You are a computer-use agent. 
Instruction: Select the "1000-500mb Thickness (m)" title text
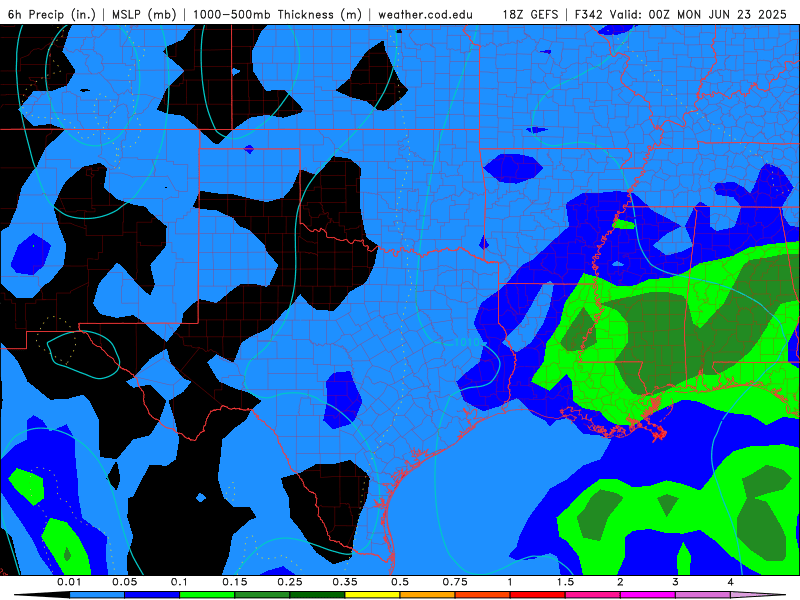(x=277, y=14)
